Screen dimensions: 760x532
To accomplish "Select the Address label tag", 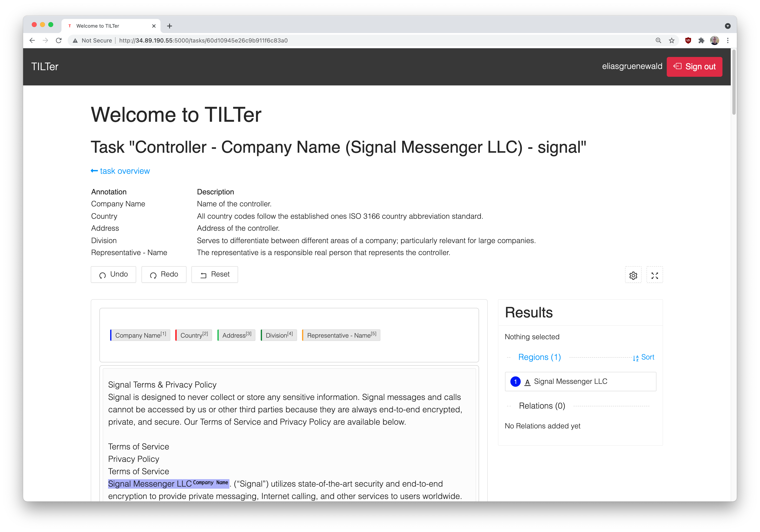I will [x=236, y=335].
